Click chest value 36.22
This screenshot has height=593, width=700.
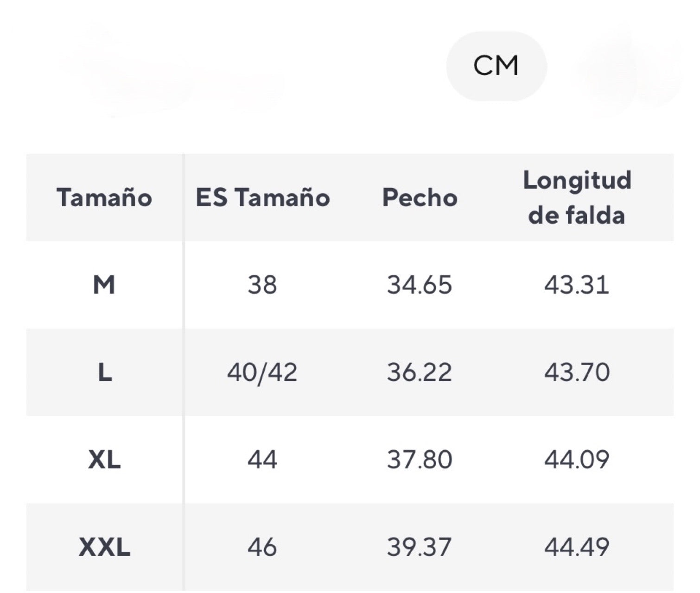click(x=420, y=372)
